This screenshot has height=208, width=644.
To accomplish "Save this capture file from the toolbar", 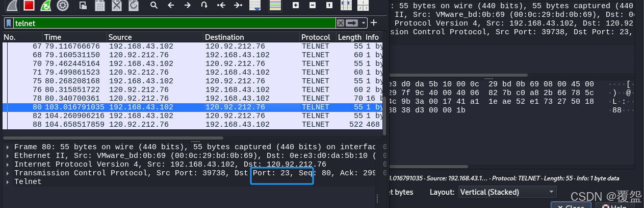I will pyautogui.click(x=100, y=5).
